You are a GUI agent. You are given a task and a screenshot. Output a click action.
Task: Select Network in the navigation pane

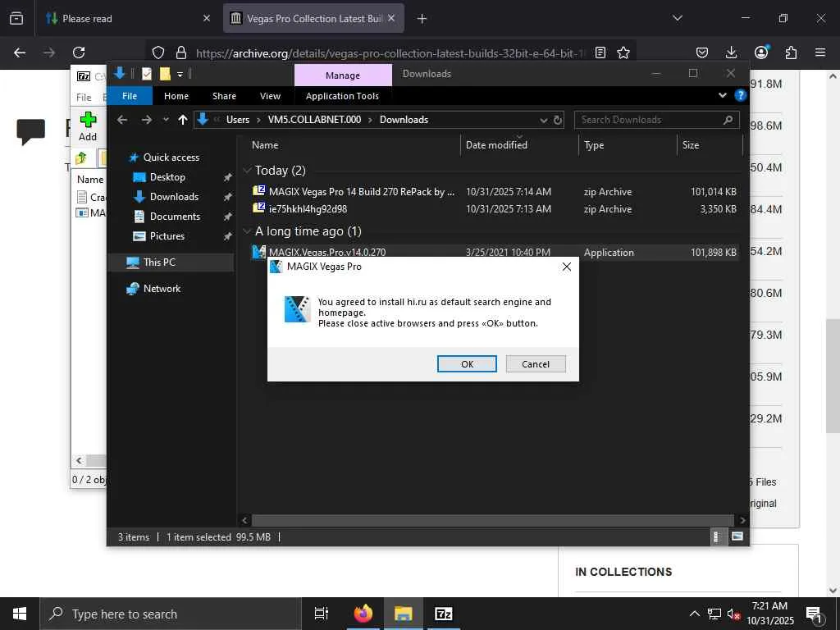pos(162,289)
